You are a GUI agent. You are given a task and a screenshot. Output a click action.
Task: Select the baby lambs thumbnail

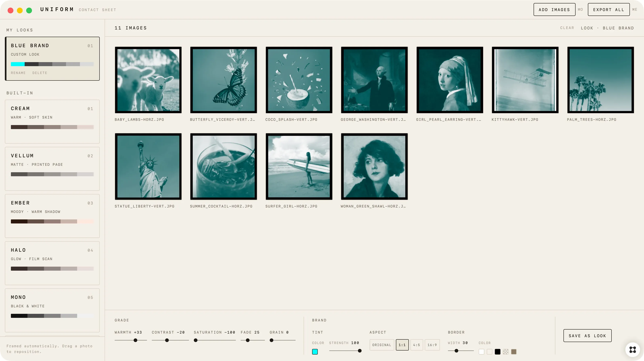point(148,80)
